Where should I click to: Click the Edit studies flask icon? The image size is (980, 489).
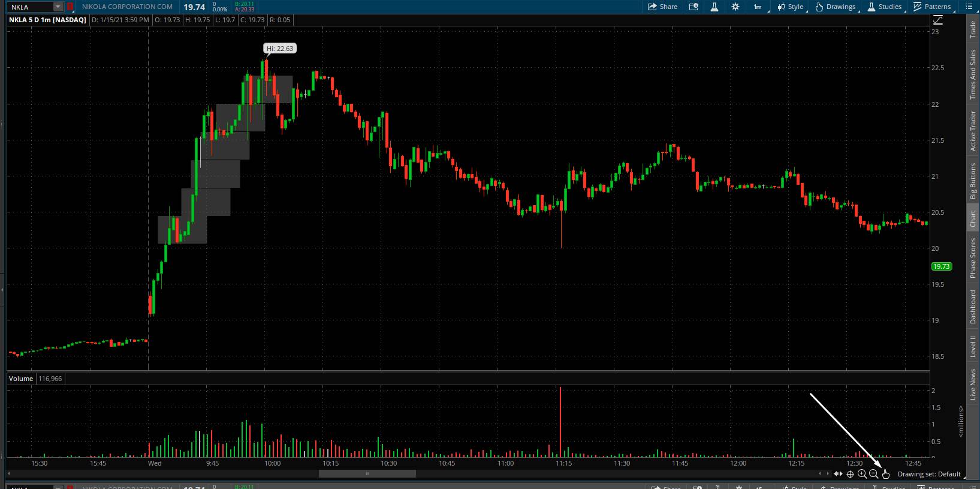(x=714, y=7)
